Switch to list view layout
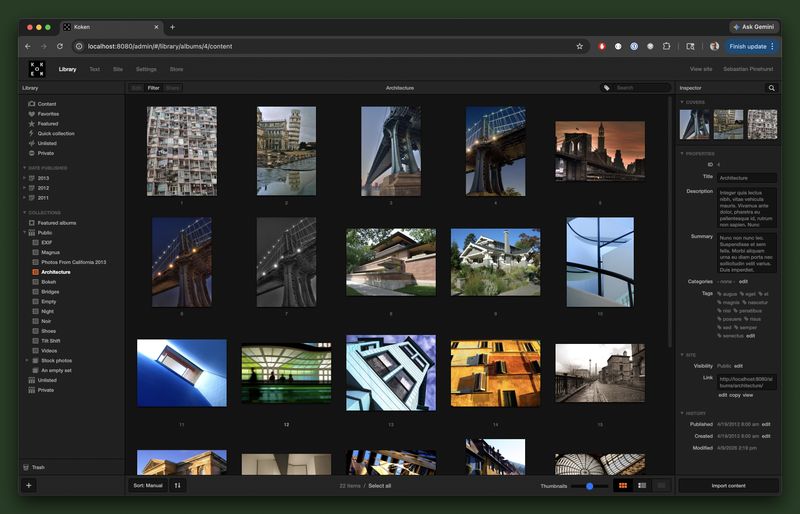Image resolution: width=800 pixels, height=514 pixels. tap(642, 485)
